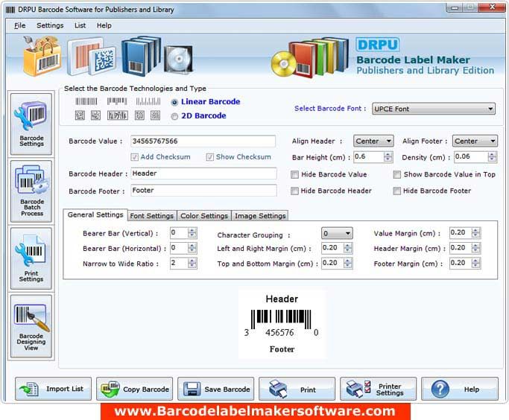The width and height of the screenshot is (509, 420).
Task: Adjust Header Margin spinner
Action: [475, 248]
